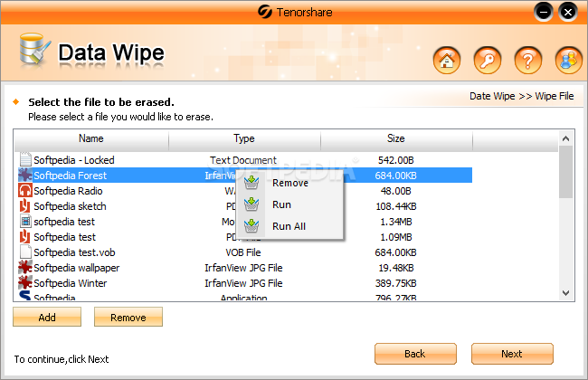Select the Softpedia wallpaper file
This screenshot has height=380, width=588.
(x=77, y=268)
